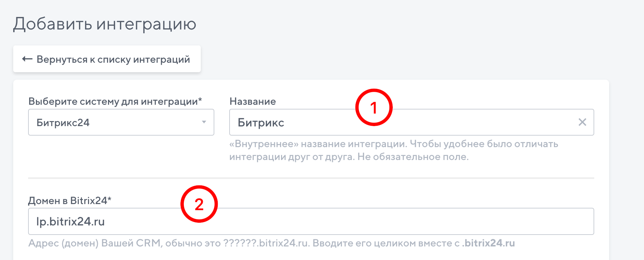
Task: Click the red circle marker numbered 1
Action: click(x=373, y=107)
